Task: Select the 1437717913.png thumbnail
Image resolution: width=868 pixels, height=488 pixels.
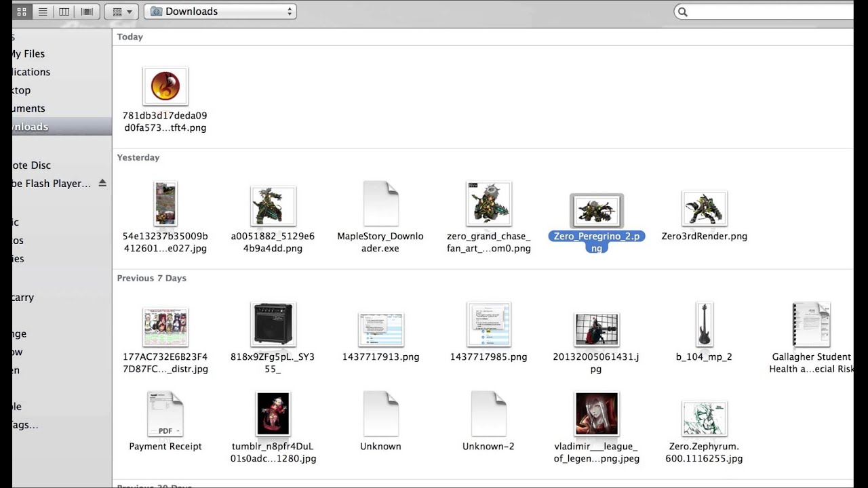Action: click(x=380, y=329)
